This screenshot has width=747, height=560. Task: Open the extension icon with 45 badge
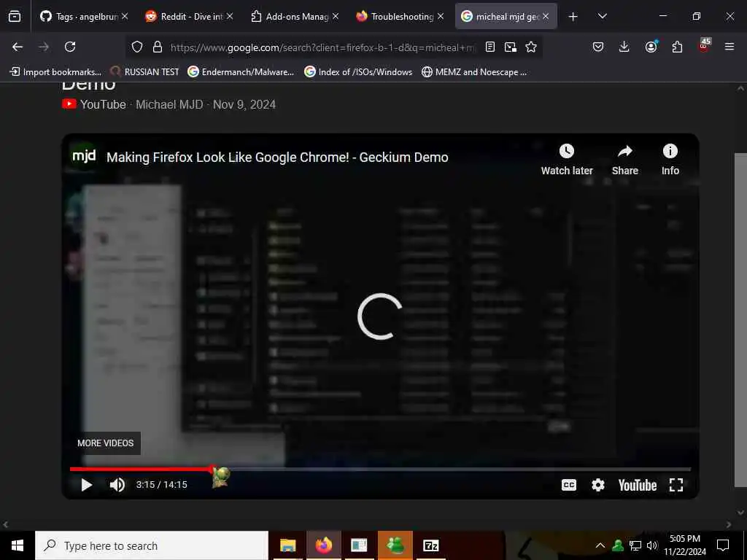click(x=704, y=46)
